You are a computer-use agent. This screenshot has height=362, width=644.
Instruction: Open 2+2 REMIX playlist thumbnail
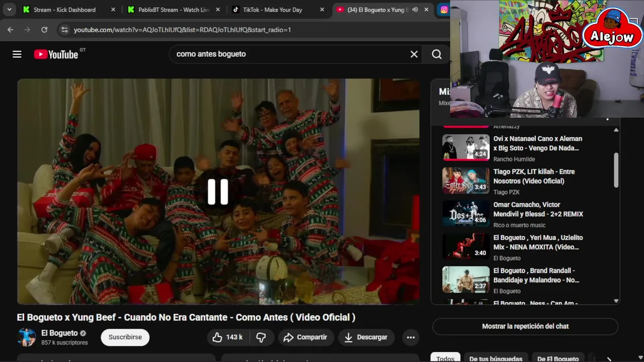pos(466,213)
